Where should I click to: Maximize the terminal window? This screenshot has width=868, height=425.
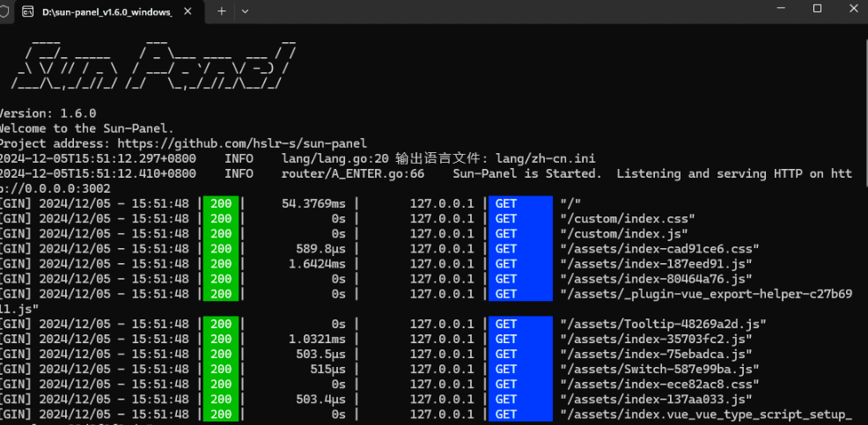[x=817, y=8]
